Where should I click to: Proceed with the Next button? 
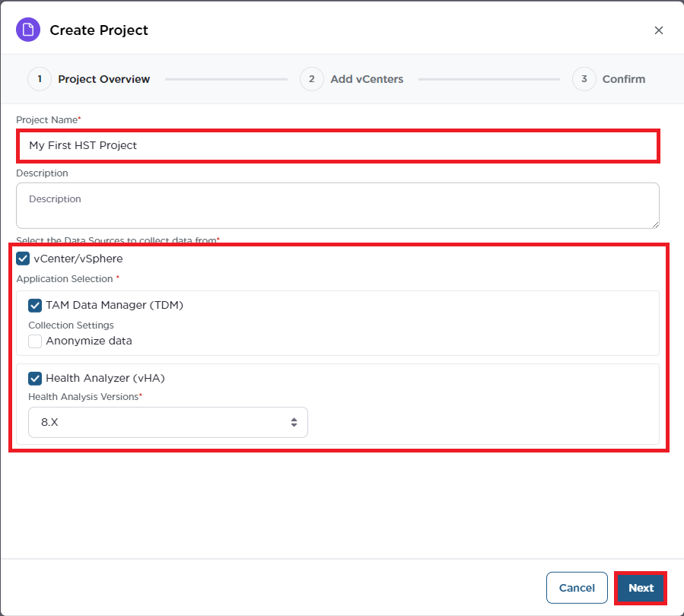pyautogui.click(x=641, y=588)
